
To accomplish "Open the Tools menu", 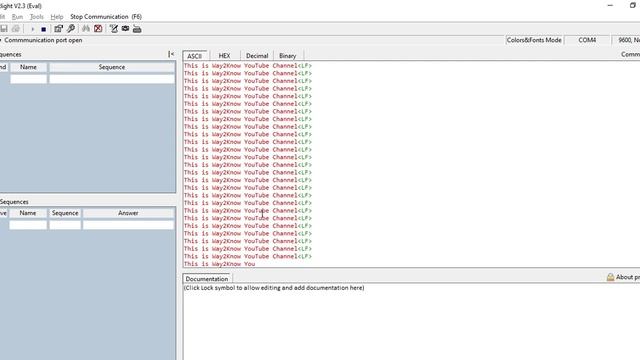I will [x=37, y=17].
